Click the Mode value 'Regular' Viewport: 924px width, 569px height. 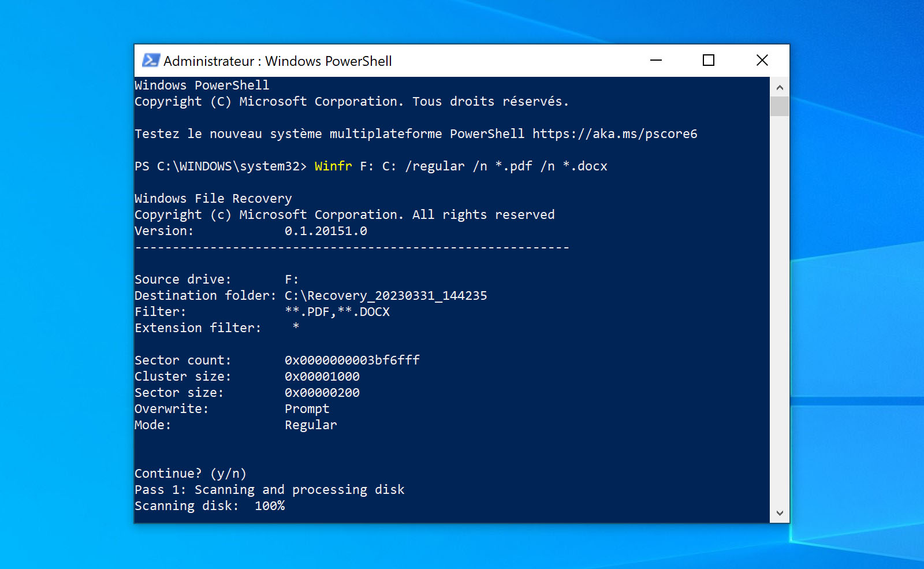[x=311, y=425]
